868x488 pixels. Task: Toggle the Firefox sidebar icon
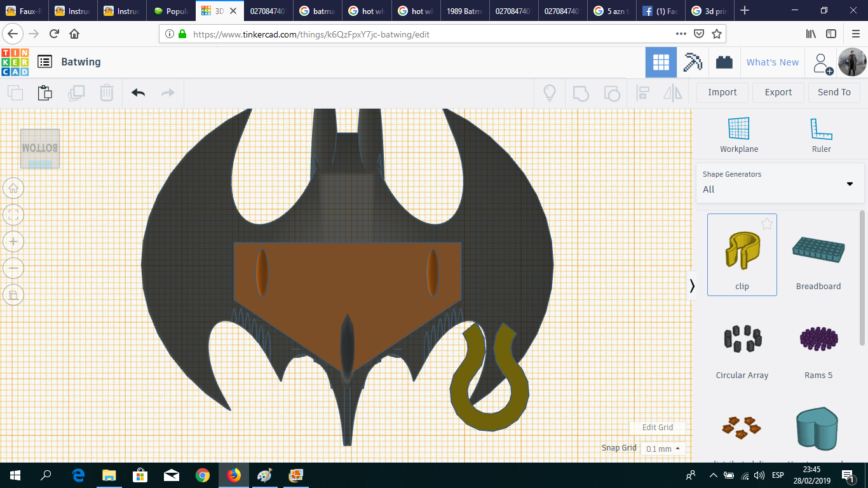(x=831, y=34)
